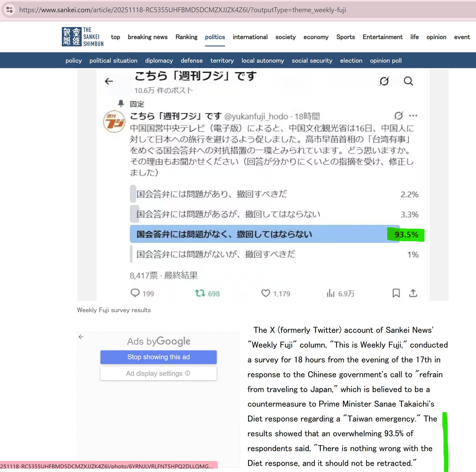
Task: Click the tracking protection shield in address bar
Action: coord(9,10)
